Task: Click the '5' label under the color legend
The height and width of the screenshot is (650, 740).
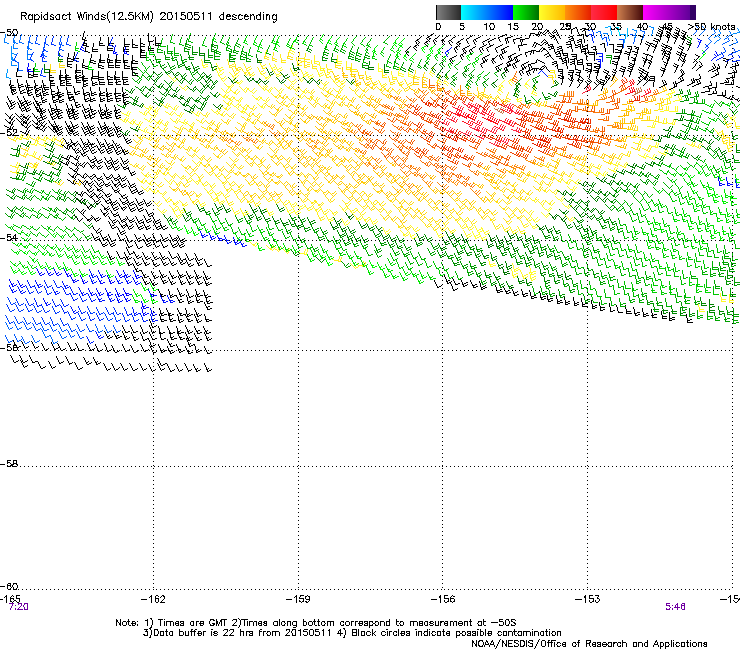Action: [x=462, y=27]
